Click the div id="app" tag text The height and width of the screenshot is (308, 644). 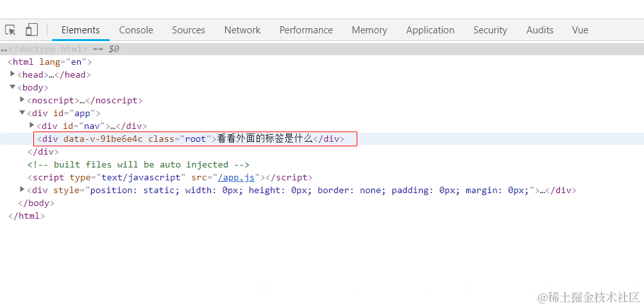[64, 113]
